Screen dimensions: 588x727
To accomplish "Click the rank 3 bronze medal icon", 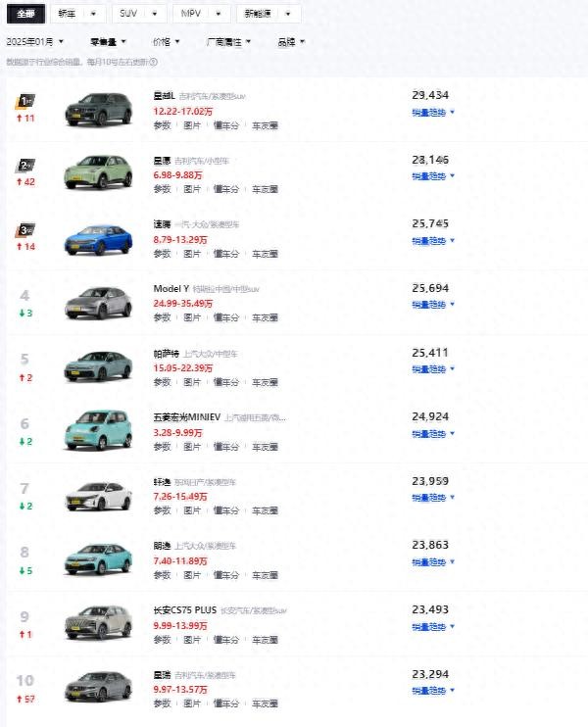I will click(x=24, y=230).
